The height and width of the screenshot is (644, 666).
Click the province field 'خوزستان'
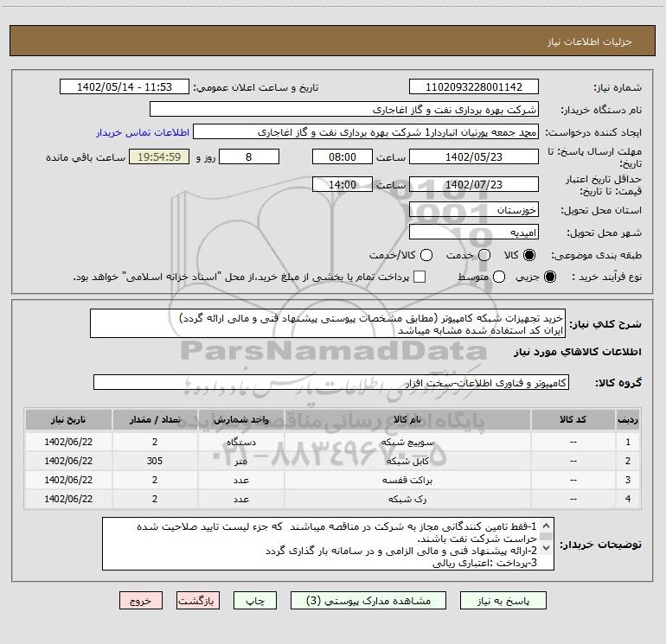tap(474, 209)
